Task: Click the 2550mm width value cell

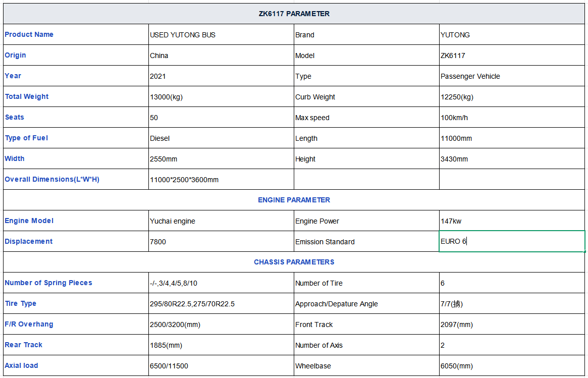Action: coord(221,158)
